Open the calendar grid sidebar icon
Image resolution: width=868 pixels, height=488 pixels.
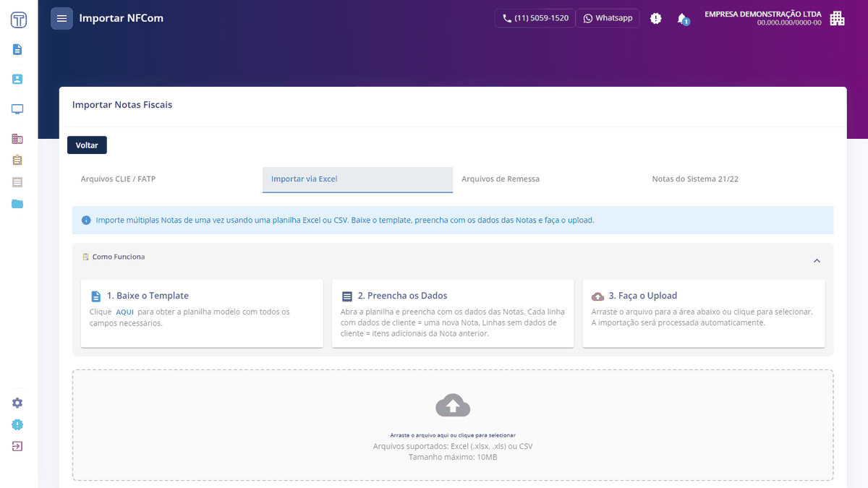17,139
